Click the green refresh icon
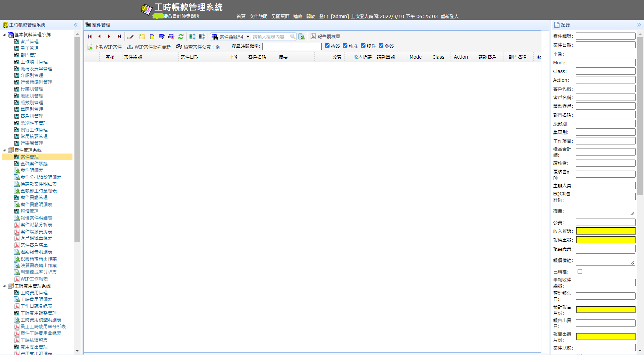Image resolution: width=644 pixels, height=362 pixels. pyautogui.click(x=181, y=37)
